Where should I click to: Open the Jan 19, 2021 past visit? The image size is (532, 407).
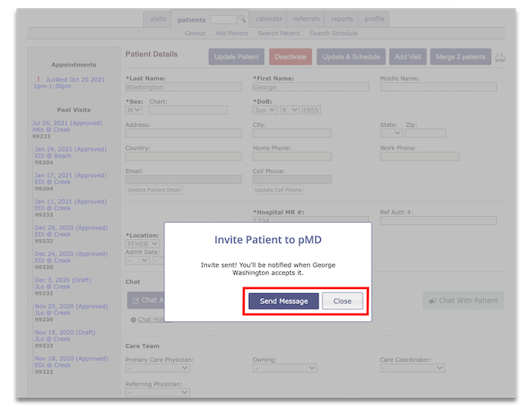coord(70,152)
